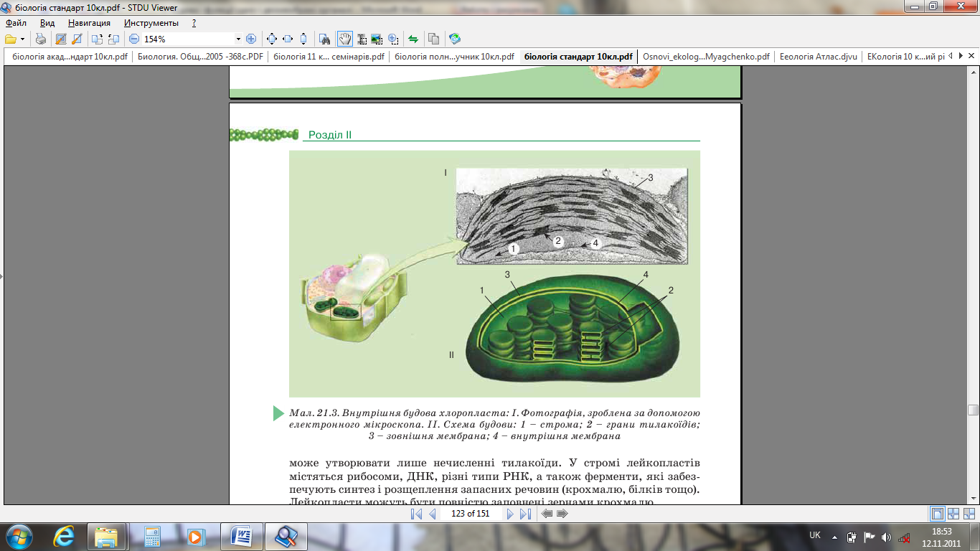The width and height of the screenshot is (980, 551).
Task: Enable single page layout view
Action: pyautogui.click(x=937, y=514)
